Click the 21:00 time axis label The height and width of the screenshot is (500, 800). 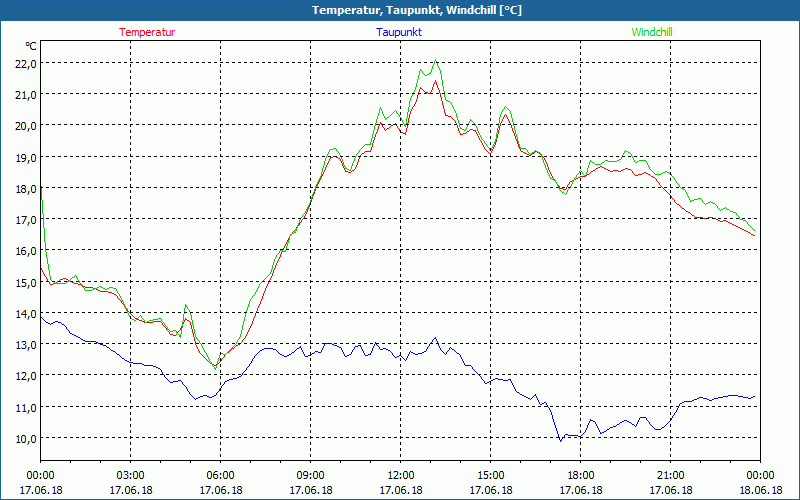(670, 476)
